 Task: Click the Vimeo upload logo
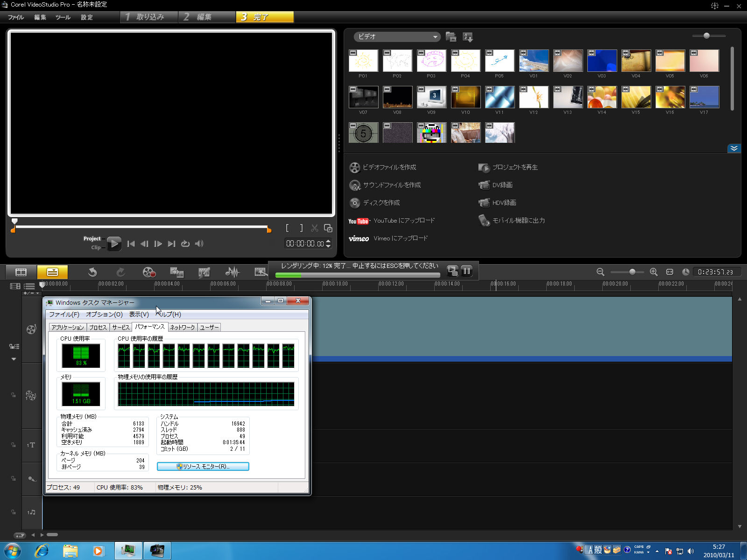[359, 238]
